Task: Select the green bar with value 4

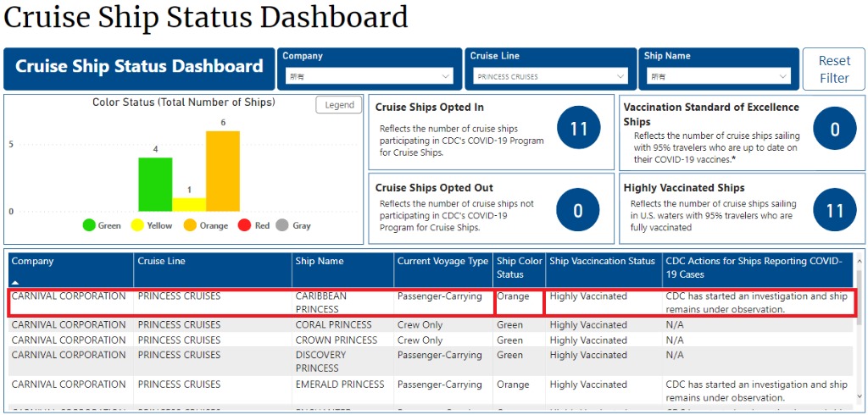Action: pyautogui.click(x=155, y=185)
